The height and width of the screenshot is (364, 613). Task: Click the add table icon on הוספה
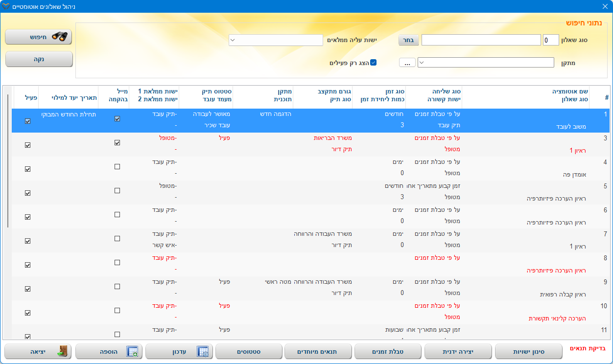pos(132,351)
